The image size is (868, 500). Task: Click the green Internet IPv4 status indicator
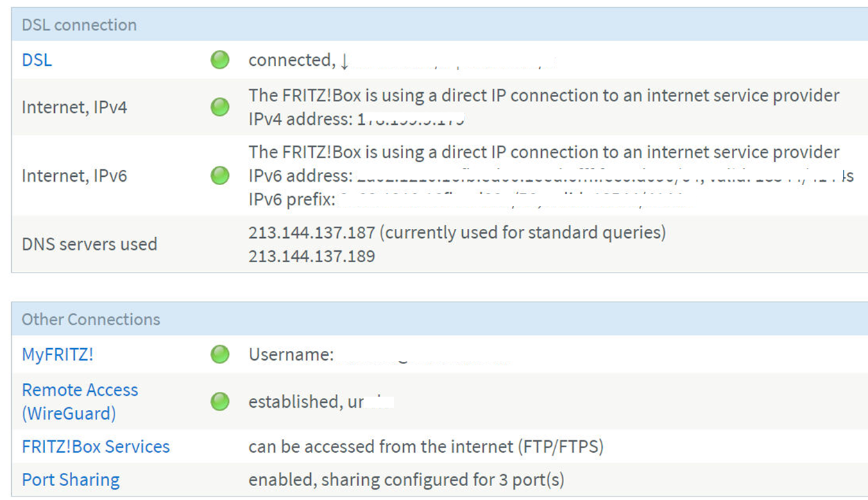click(x=220, y=107)
